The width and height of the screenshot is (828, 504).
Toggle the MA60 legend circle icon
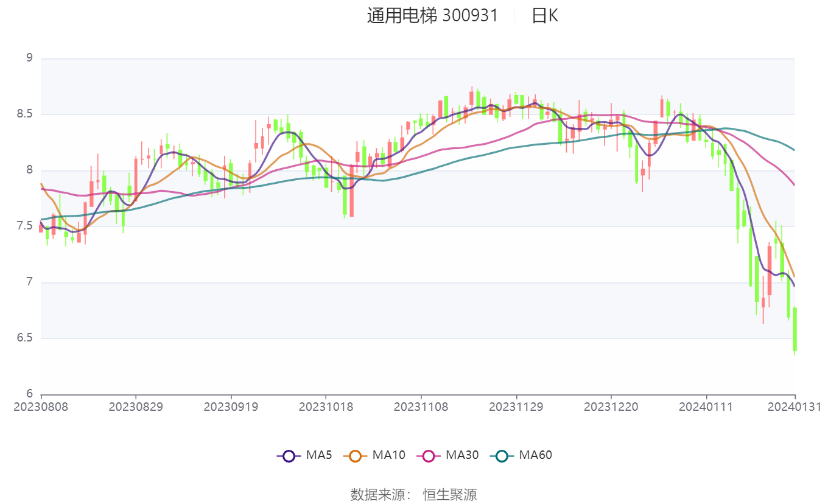502,455
